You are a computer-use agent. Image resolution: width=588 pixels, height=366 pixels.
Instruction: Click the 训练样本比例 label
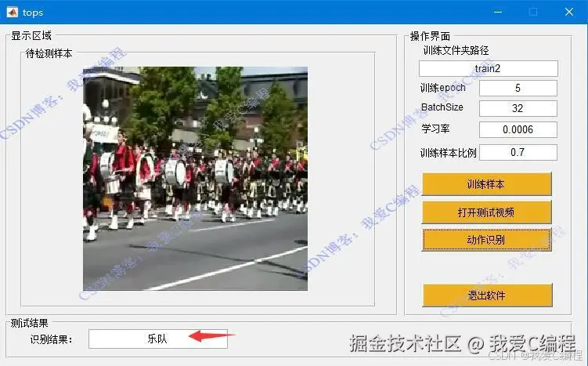point(448,153)
